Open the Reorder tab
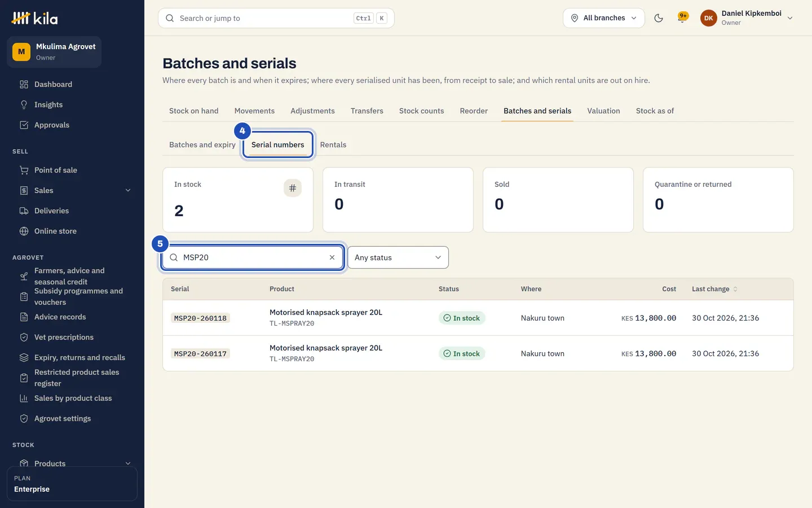The width and height of the screenshot is (812, 508). [474, 111]
